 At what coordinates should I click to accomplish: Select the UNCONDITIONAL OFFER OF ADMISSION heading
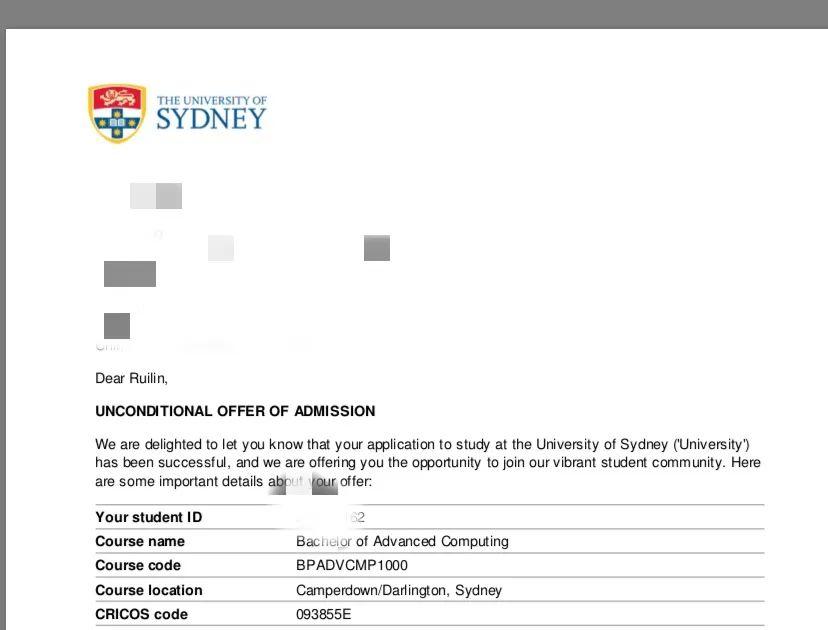235,411
